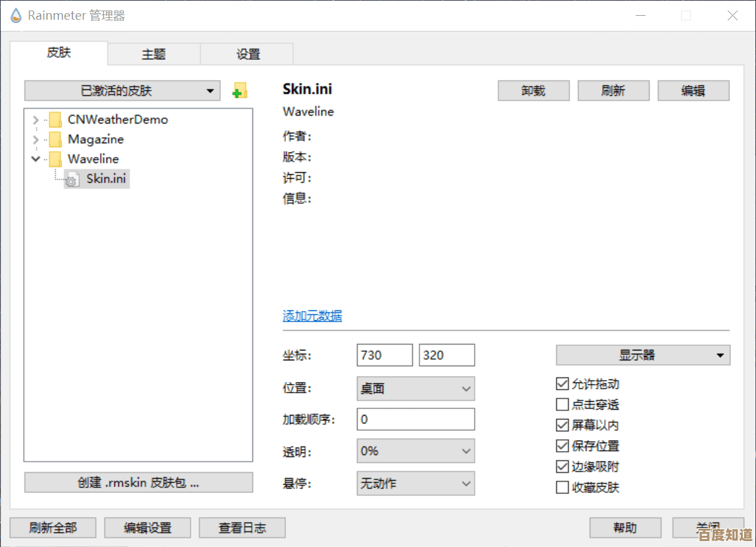This screenshot has height=547, width=756.
Task: Click the 加载顺序 input field
Action: pos(415,419)
